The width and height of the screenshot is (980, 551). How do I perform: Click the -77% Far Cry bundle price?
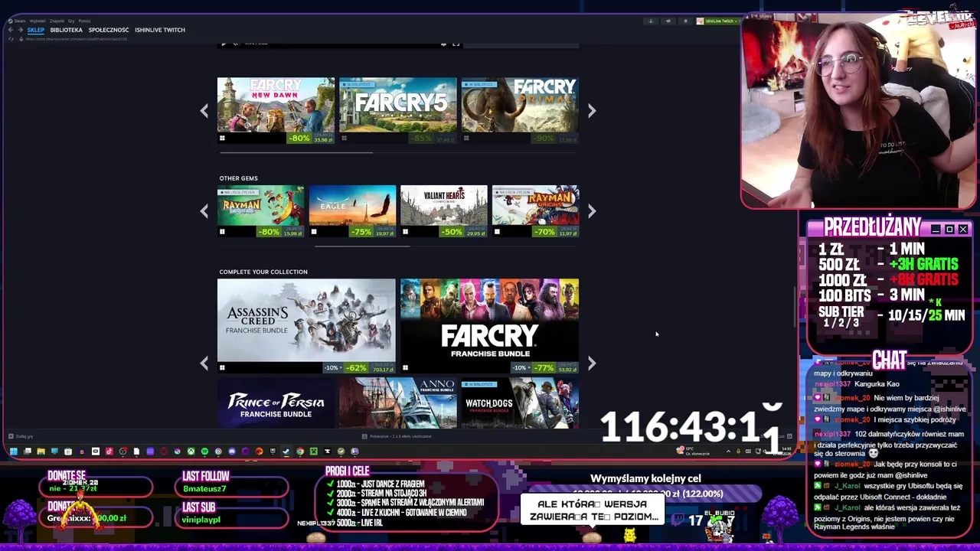tap(544, 368)
